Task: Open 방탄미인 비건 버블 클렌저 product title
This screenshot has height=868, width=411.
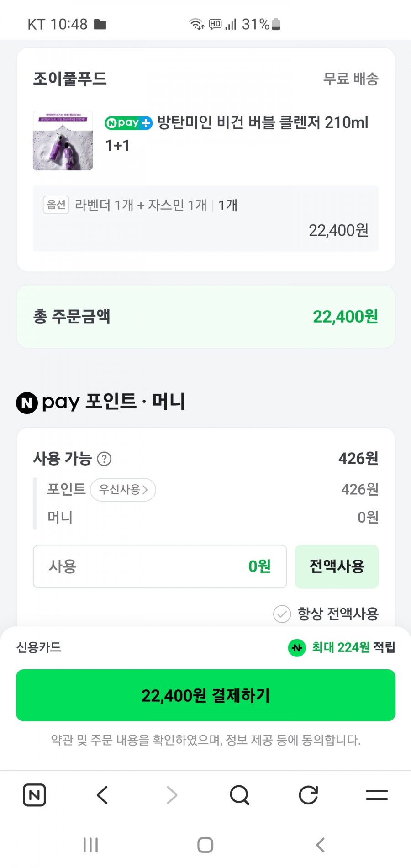Action: [262, 123]
